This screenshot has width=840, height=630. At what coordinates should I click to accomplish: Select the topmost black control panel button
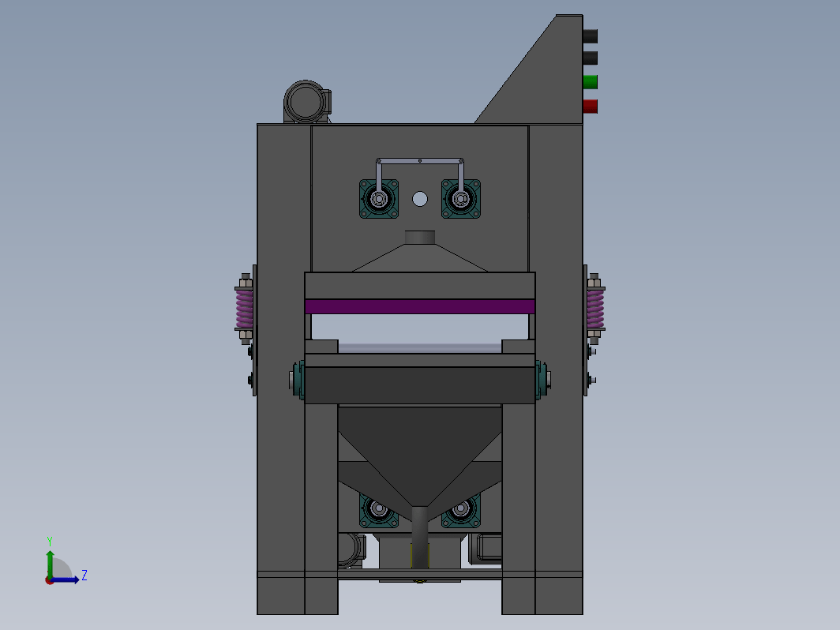pyautogui.click(x=590, y=36)
